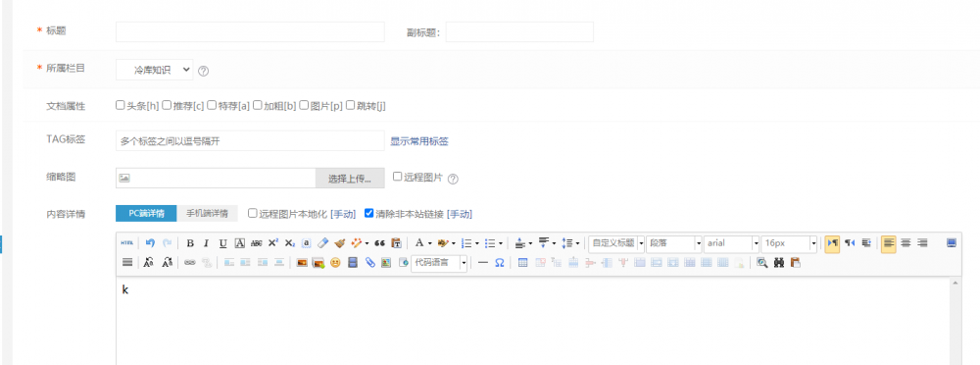Insert a table
The image size is (980, 365).
(x=522, y=262)
